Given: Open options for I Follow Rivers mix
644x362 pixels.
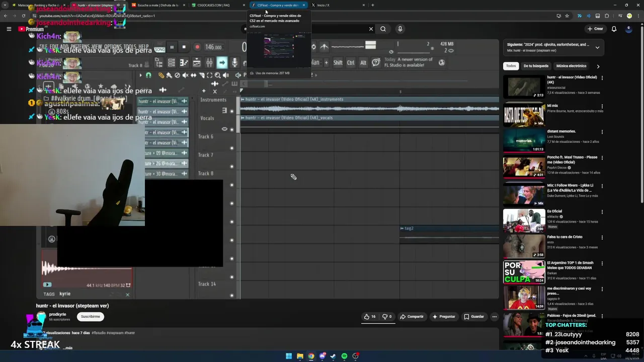Looking at the screenshot, I should pyautogui.click(x=602, y=186).
